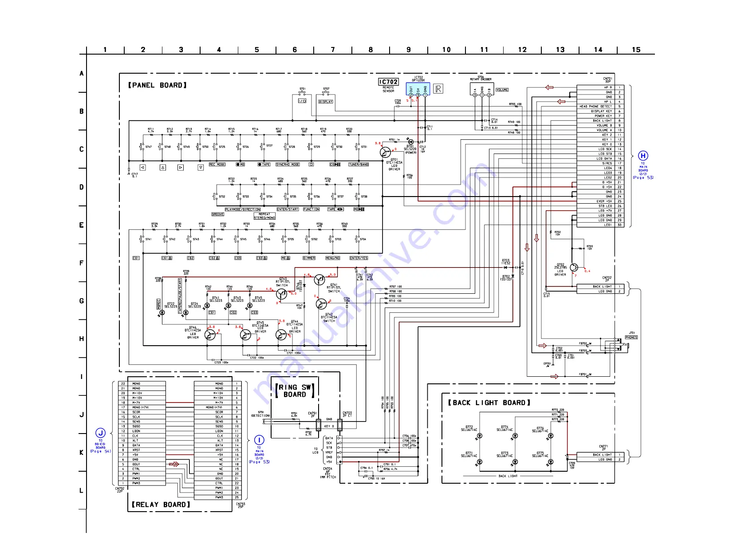The image size is (745, 560).
Task: Click the circled J BD board connector marker
Action: tap(101, 433)
